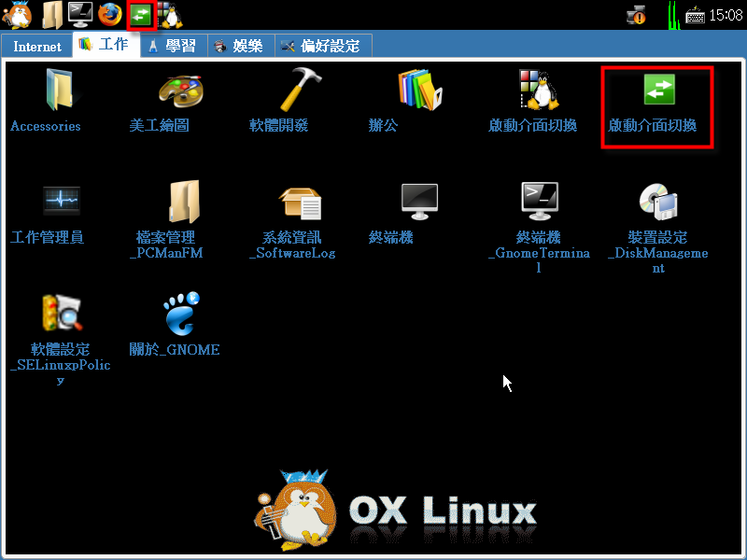Switch to the Internet tab

[x=37, y=47]
